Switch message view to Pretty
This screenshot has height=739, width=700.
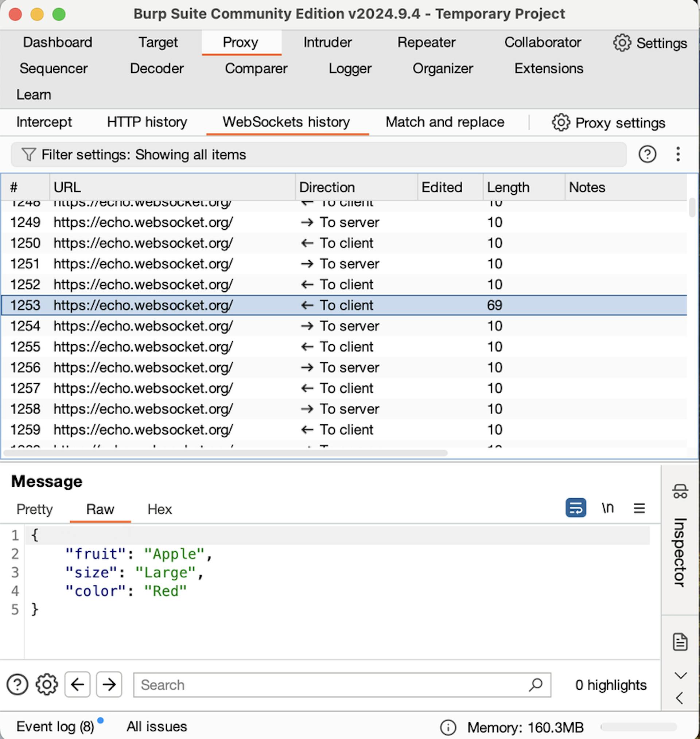35,509
